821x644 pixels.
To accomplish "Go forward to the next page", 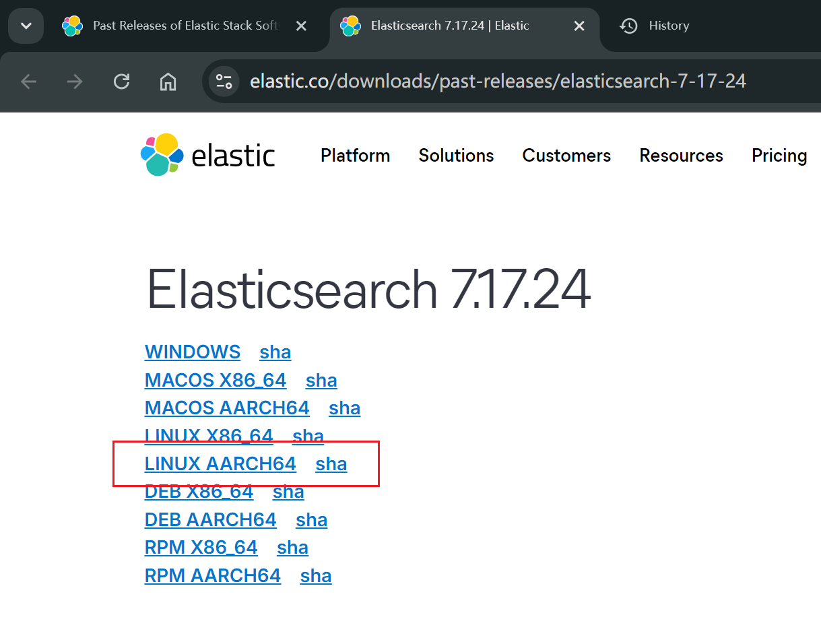I will pos(75,82).
